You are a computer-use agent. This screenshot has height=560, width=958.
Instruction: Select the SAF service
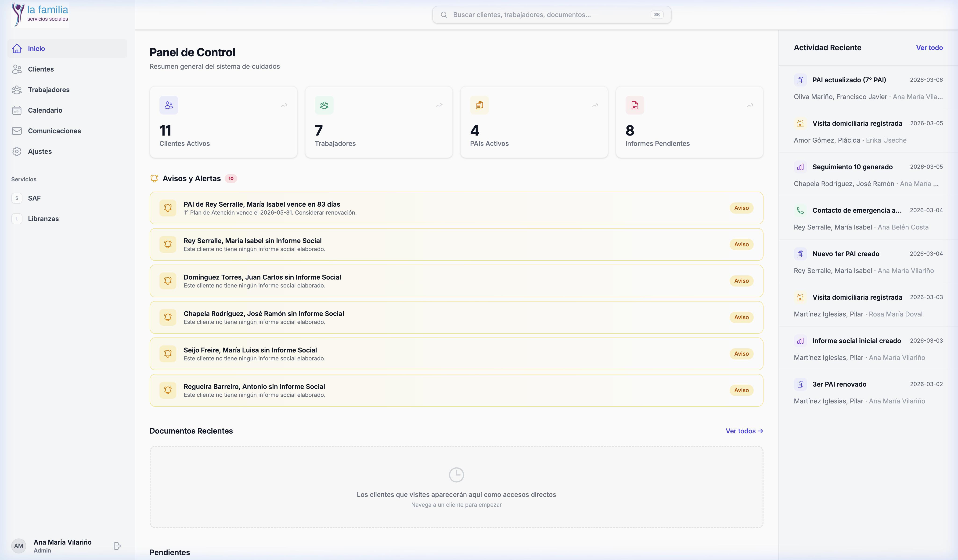click(x=34, y=198)
